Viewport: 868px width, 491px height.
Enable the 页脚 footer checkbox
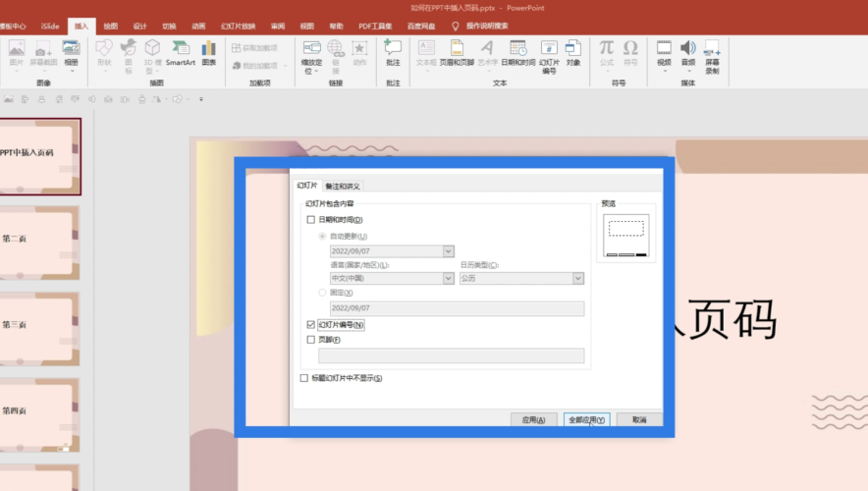310,340
